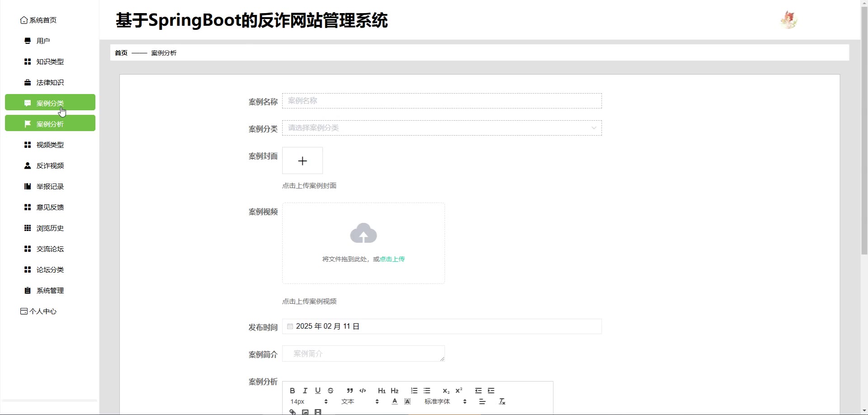Image resolution: width=868 pixels, height=415 pixels.
Task: Apply Heading 2 style
Action: point(395,391)
